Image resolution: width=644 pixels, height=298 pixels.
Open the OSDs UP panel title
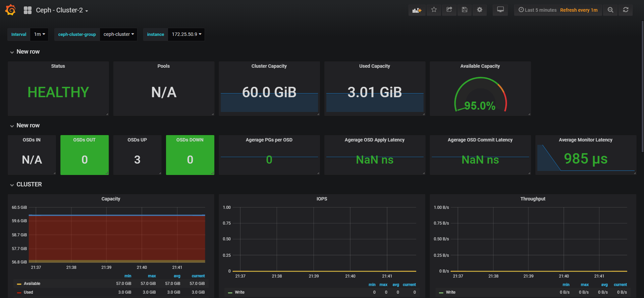coord(137,140)
